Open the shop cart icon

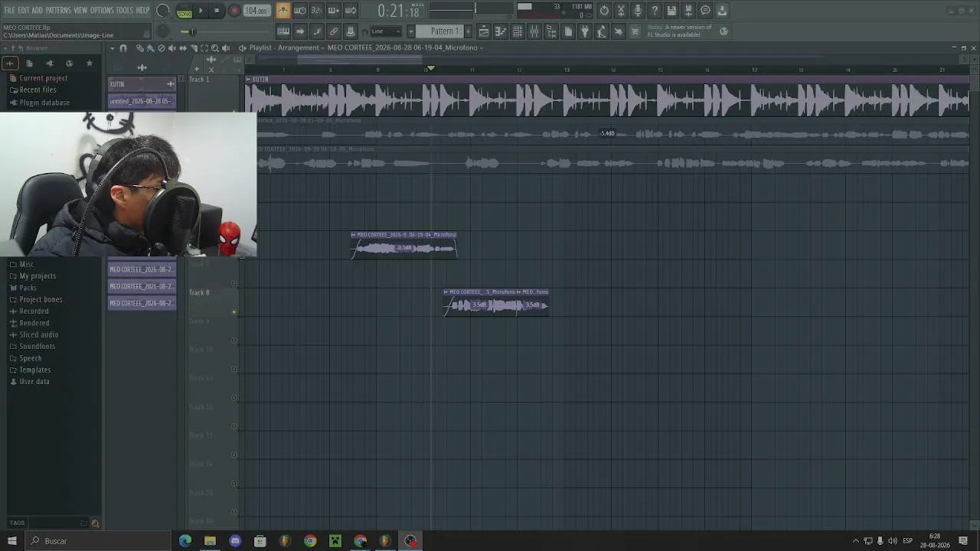pos(635,31)
